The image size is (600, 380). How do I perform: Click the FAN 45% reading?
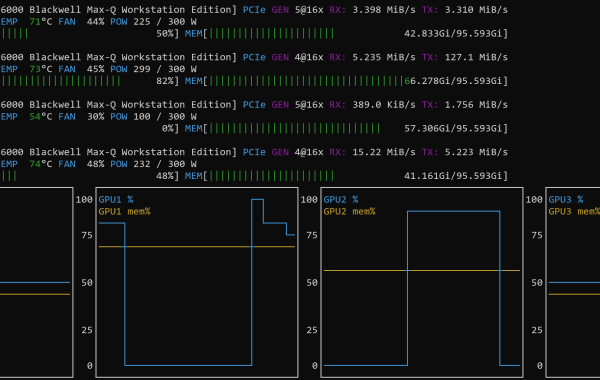(x=81, y=69)
